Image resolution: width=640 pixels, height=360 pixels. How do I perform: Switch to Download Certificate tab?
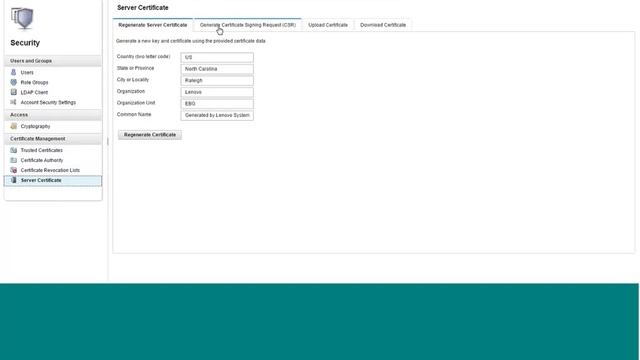(x=383, y=25)
